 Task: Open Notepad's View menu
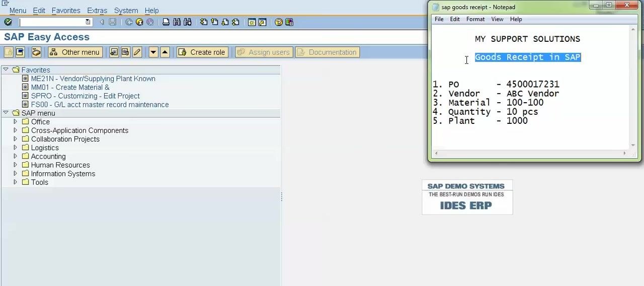click(x=497, y=19)
